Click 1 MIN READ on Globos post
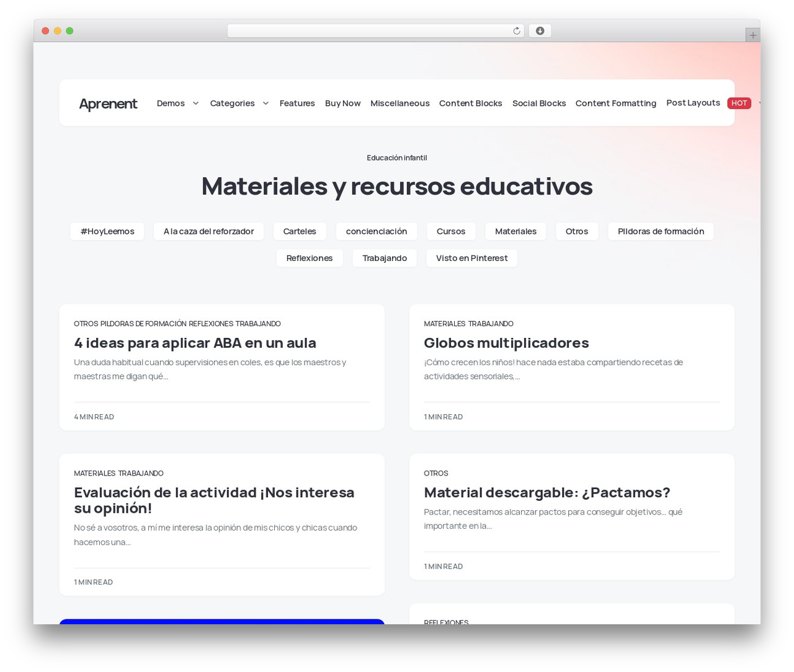This screenshot has width=794, height=672. click(444, 417)
